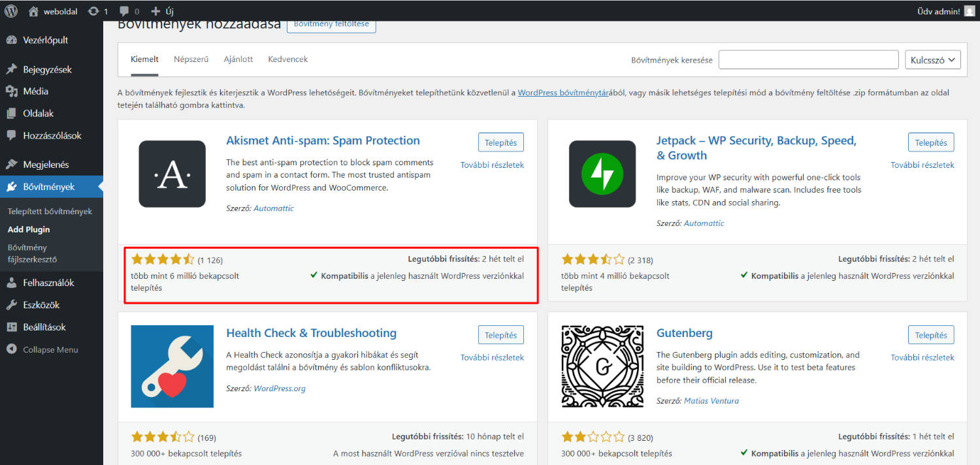Screen dimensions: 980x465
Task: Switch to the Kedvencek tab
Action: click(287, 59)
